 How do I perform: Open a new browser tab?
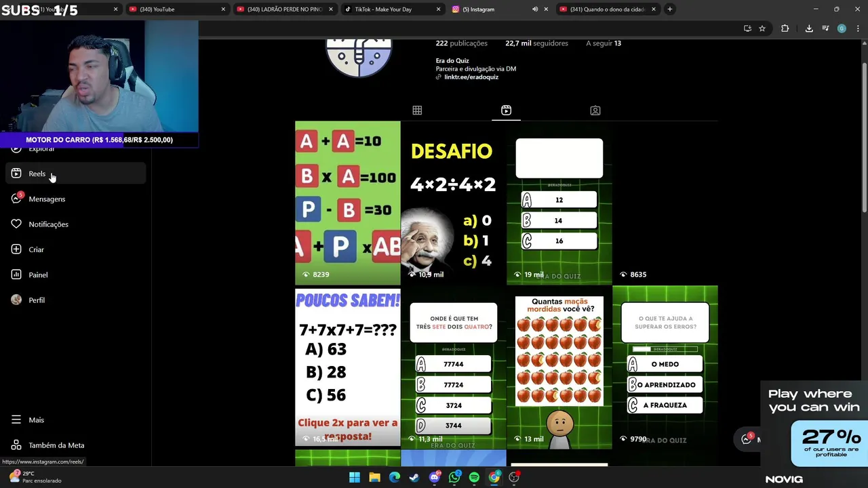tap(669, 9)
